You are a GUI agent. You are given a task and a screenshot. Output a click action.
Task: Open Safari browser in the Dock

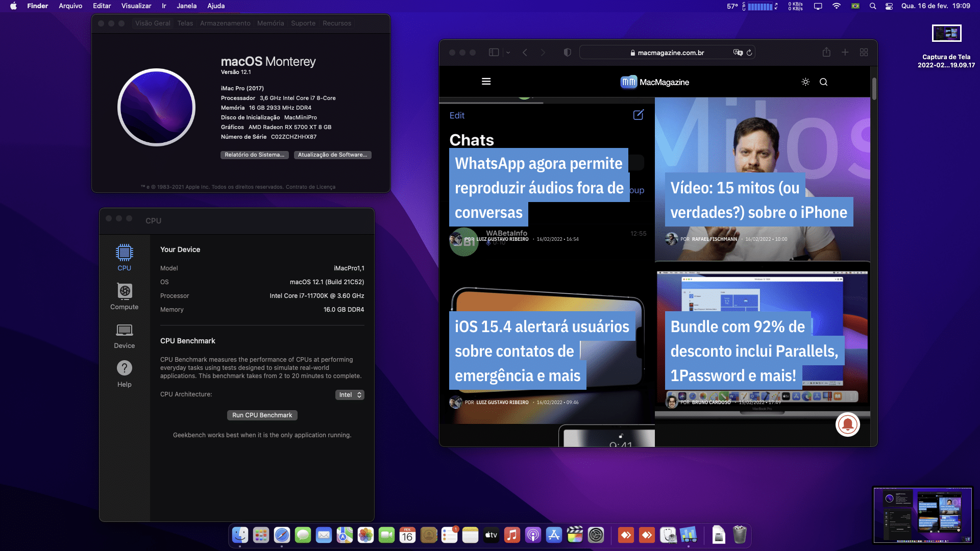pyautogui.click(x=282, y=534)
